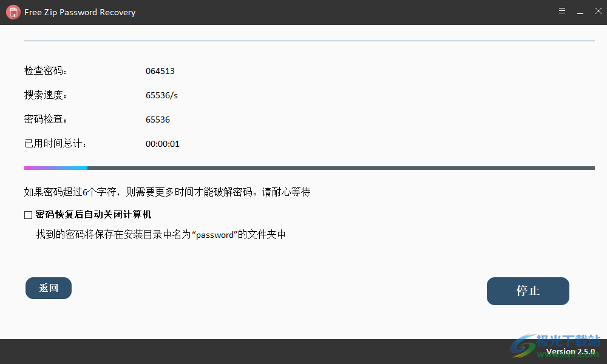Click the 返回 button
Viewport: 607px width, 364px height.
49,288
